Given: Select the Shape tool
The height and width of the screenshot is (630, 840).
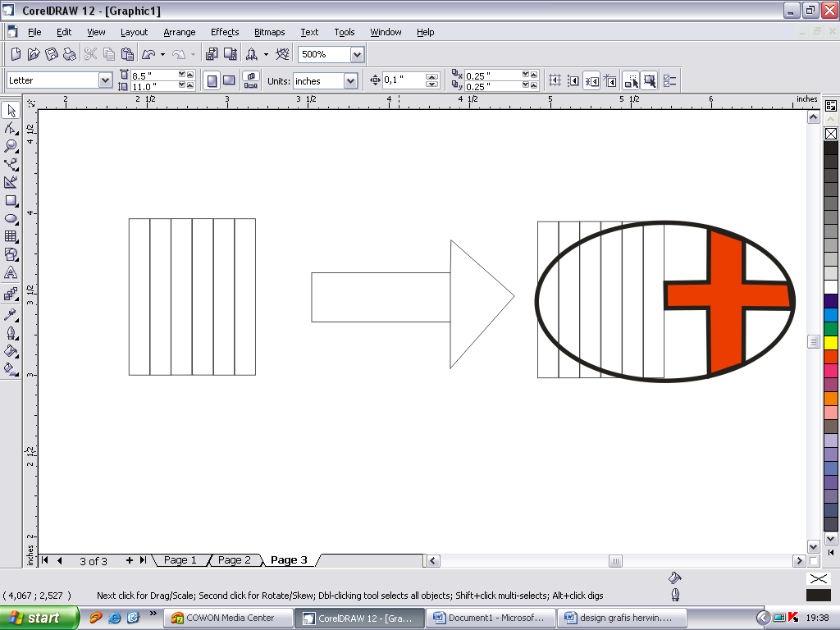Looking at the screenshot, I should [11, 128].
